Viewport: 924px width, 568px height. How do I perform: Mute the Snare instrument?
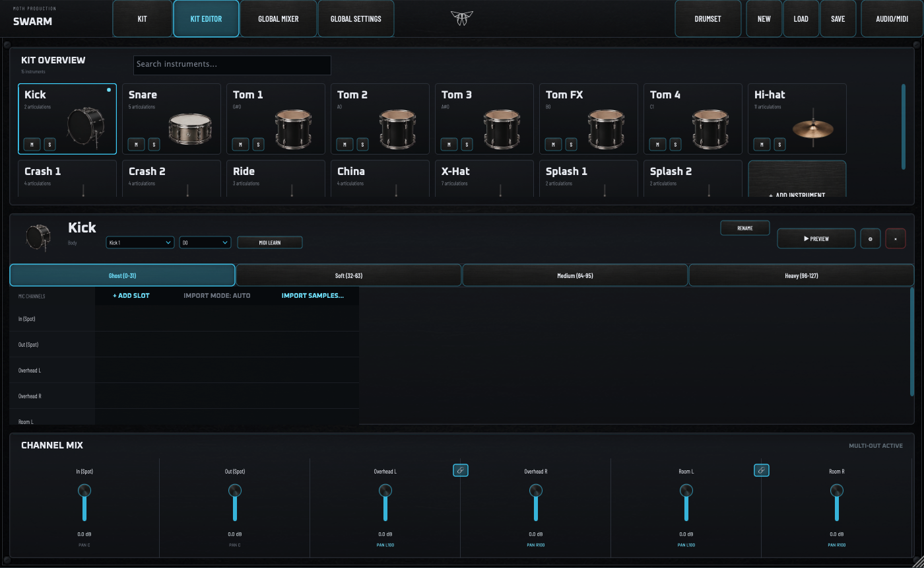(x=136, y=144)
